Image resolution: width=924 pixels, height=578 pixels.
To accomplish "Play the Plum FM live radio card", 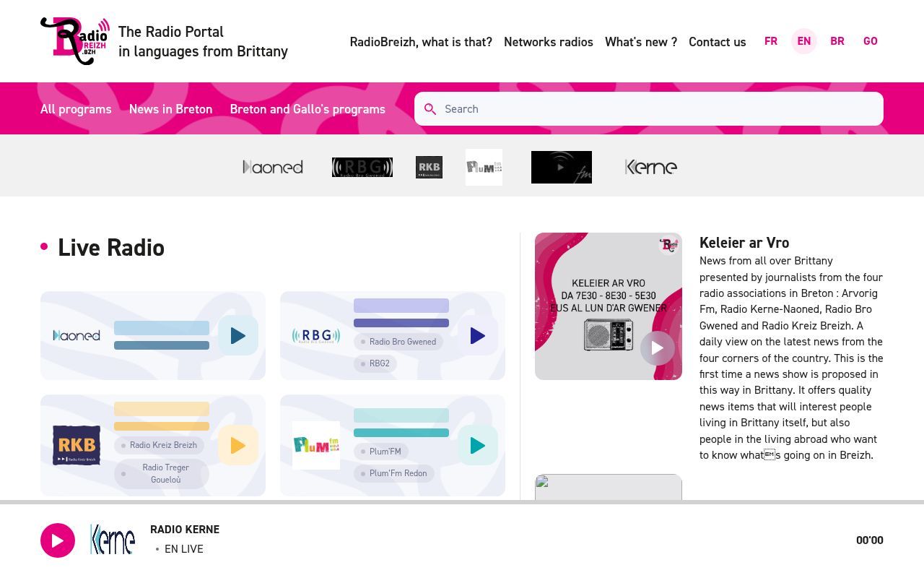I will point(478,445).
